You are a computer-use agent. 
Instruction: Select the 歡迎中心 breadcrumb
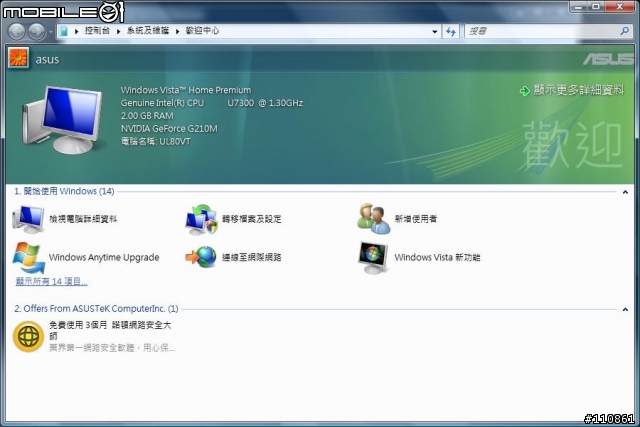tap(202, 31)
